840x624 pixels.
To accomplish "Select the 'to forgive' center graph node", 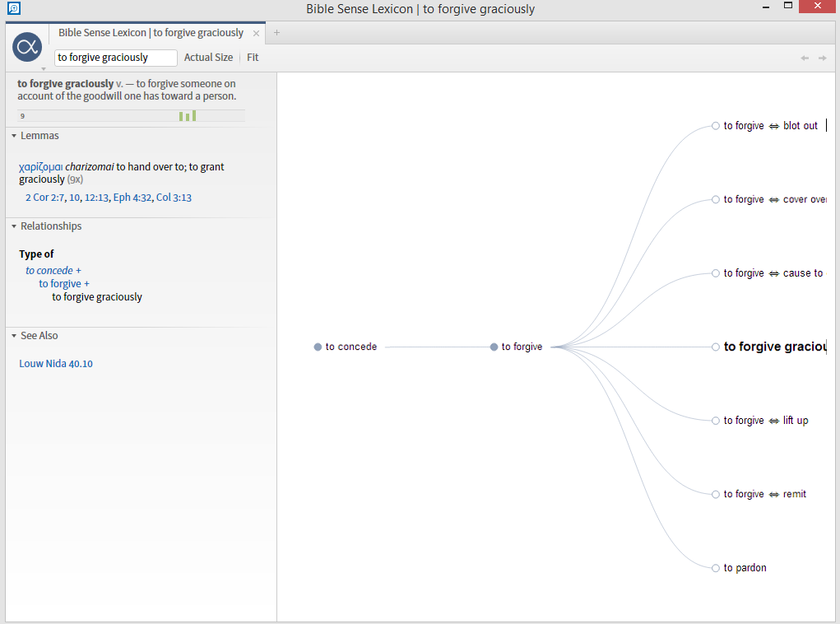I will pyautogui.click(x=517, y=347).
